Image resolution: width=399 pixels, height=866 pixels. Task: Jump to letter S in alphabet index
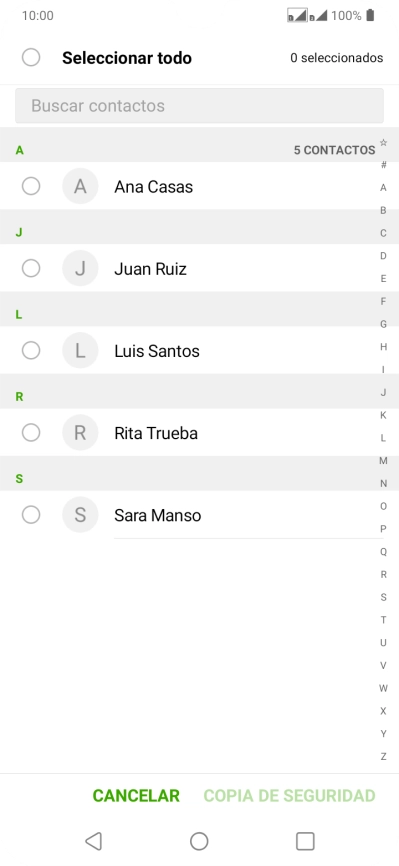pyautogui.click(x=384, y=597)
